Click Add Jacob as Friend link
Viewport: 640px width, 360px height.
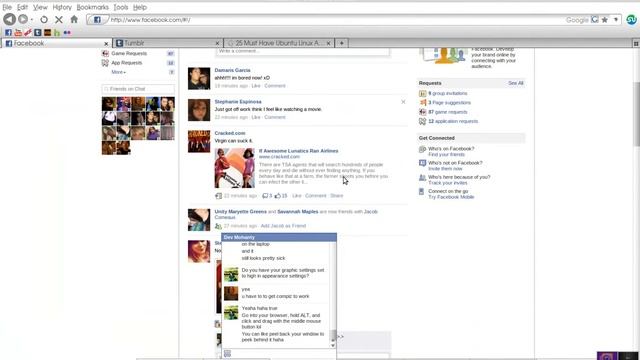tap(283, 226)
